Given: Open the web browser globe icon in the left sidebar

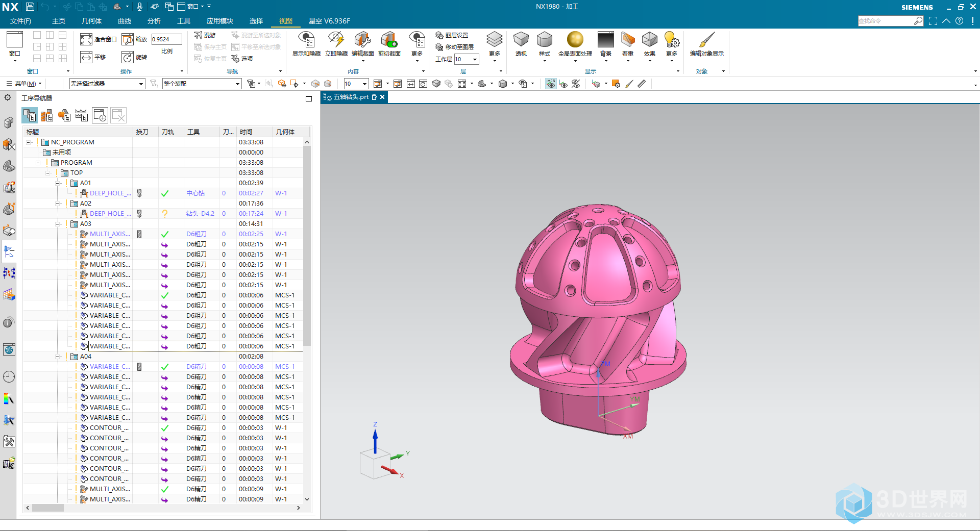Looking at the screenshot, I should [x=9, y=350].
